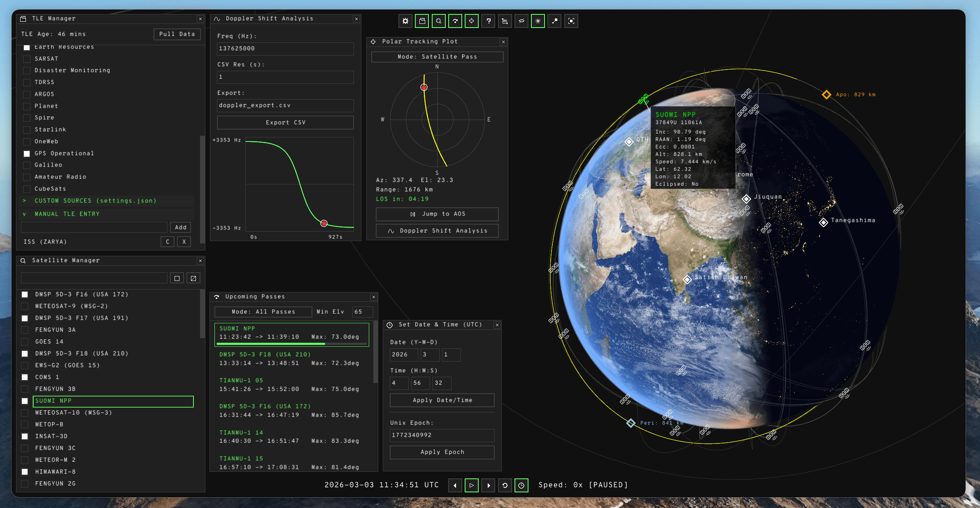Check the METOP-B satellite checkbox
The image size is (980, 508).
pyautogui.click(x=25, y=424)
